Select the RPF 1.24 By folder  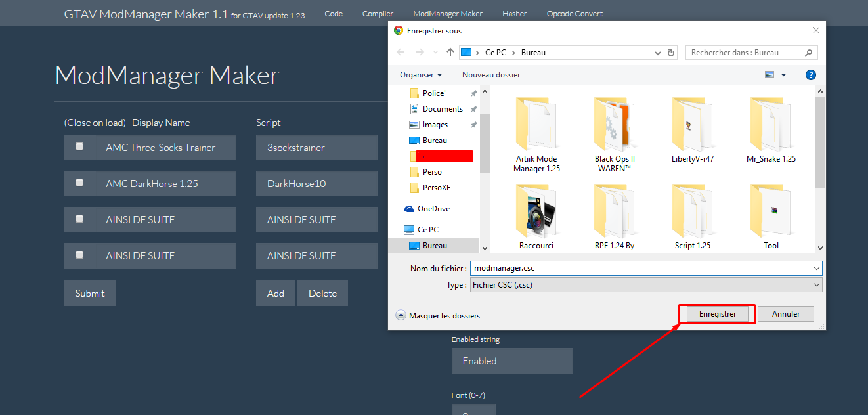pyautogui.click(x=615, y=217)
